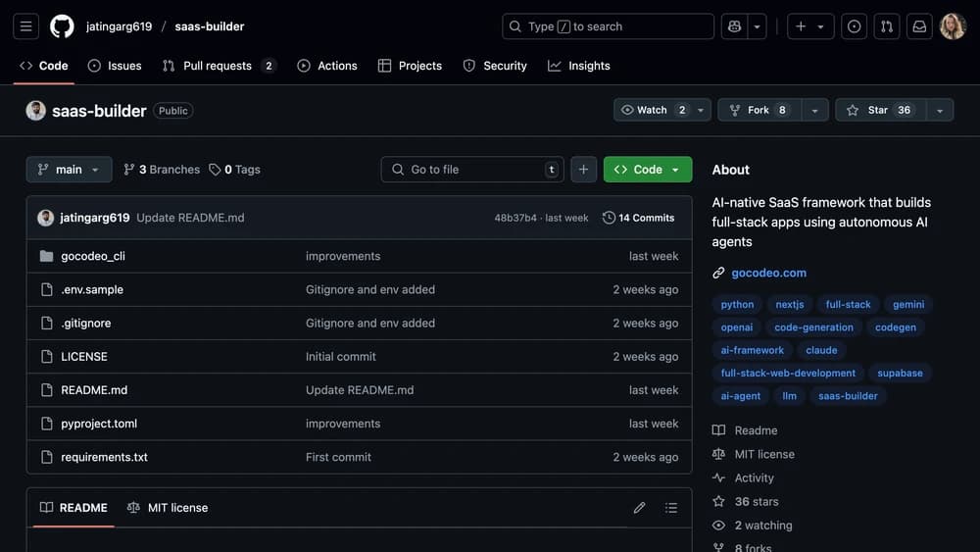Screen dimensions: 980x552
Task: Switch to the Code tab
Action: 44,66
